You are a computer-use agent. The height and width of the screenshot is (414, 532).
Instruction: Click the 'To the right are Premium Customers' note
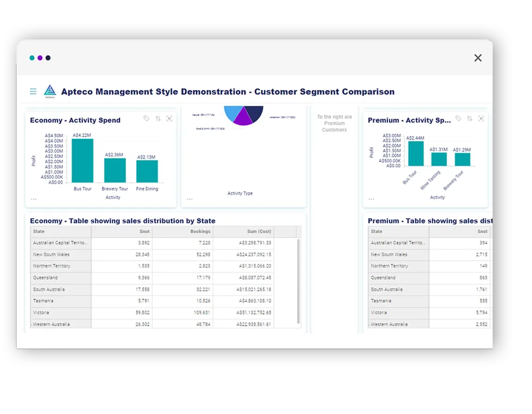click(335, 123)
